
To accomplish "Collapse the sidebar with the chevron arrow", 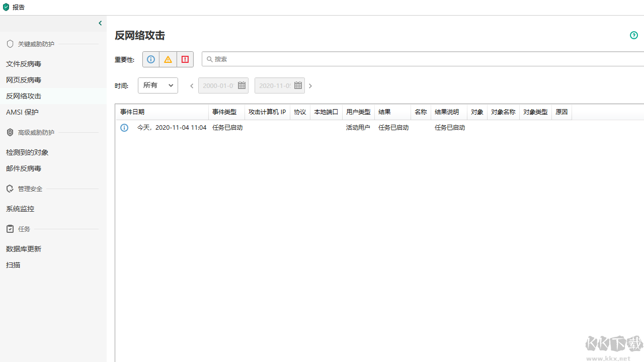I will (100, 23).
